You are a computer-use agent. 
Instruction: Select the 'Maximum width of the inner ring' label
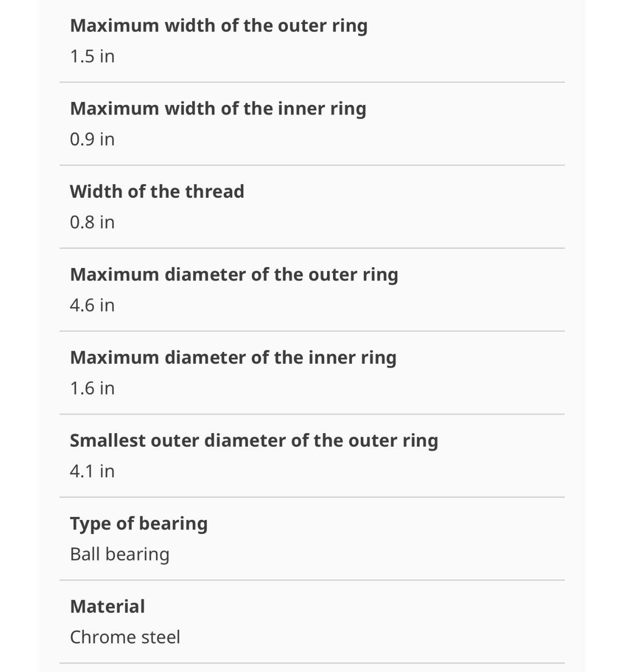point(218,109)
